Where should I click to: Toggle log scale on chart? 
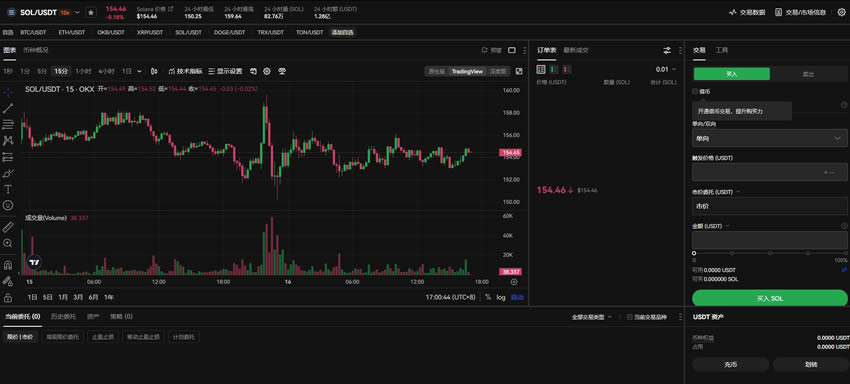click(500, 297)
